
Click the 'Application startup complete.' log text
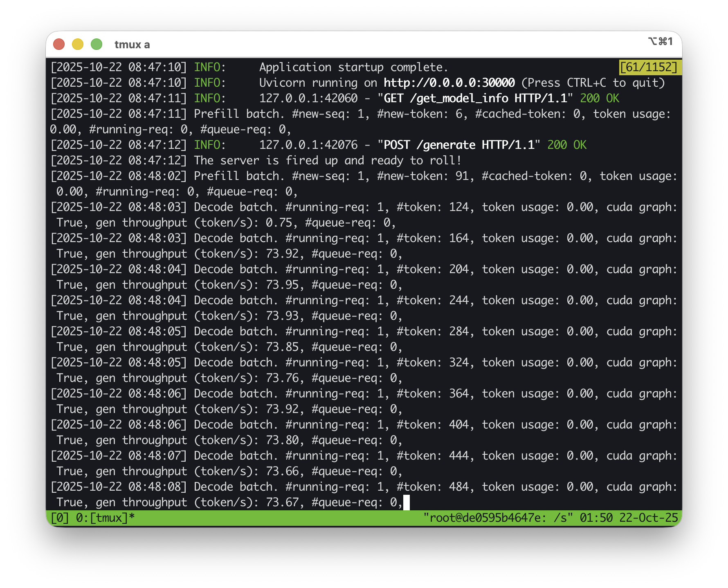point(354,67)
